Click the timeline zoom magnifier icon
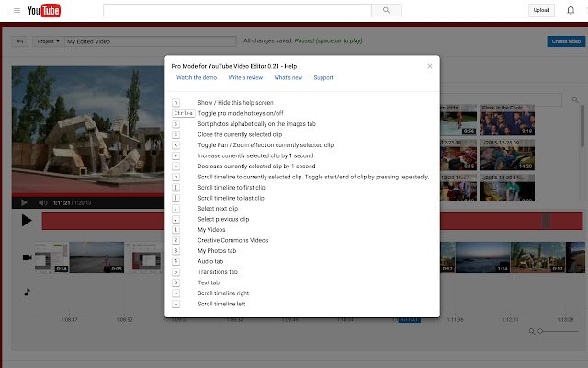The width and height of the screenshot is (588, 368). (x=532, y=331)
